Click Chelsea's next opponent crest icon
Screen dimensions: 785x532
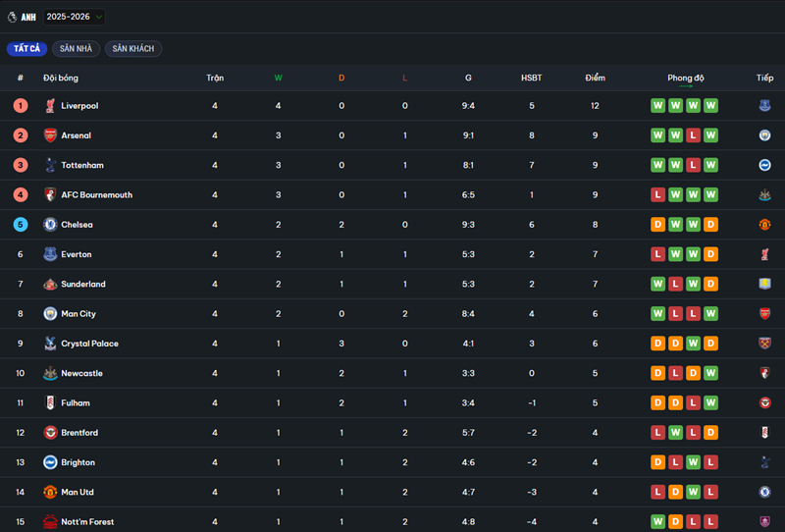(765, 225)
